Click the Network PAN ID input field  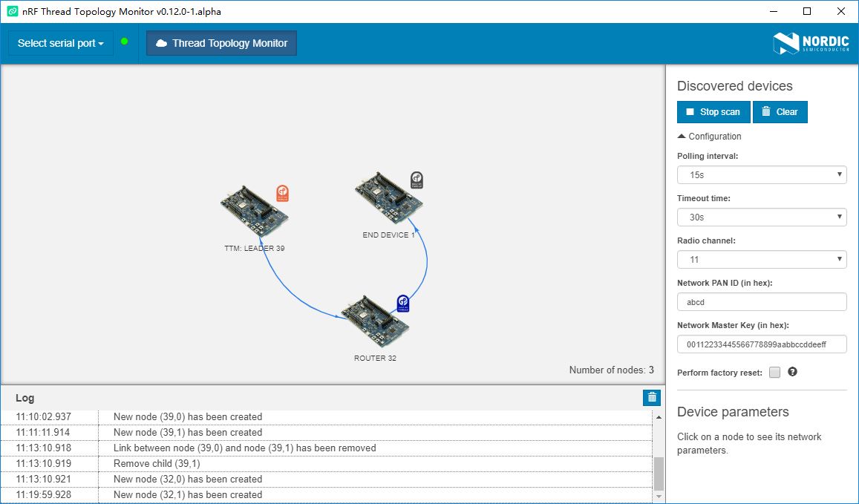pos(762,302)
